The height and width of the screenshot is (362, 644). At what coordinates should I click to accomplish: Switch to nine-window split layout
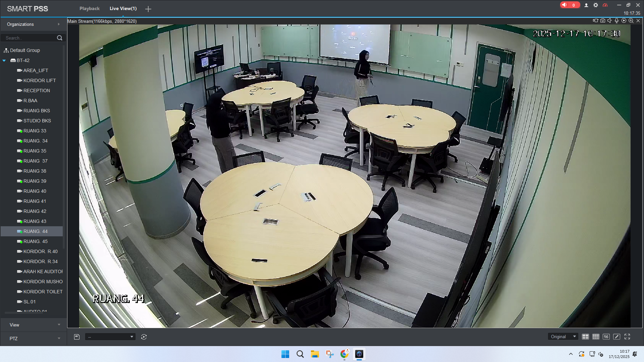click(x=596, y=337)
